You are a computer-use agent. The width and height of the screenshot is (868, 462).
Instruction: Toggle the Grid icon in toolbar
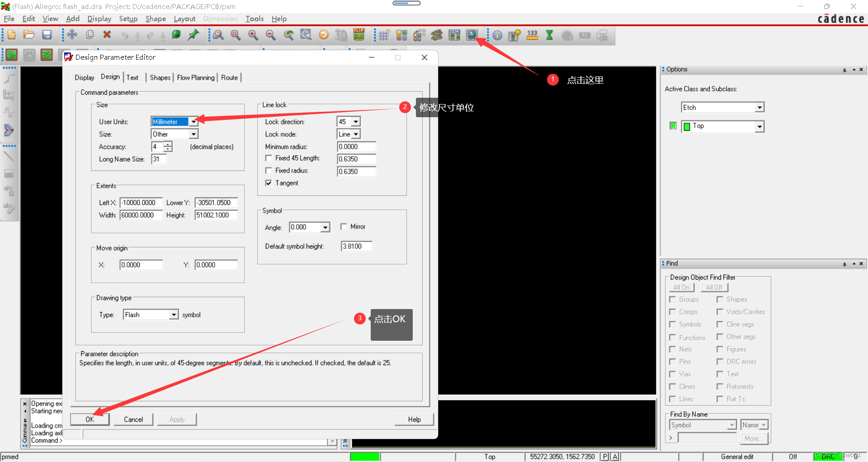point(384,35)
